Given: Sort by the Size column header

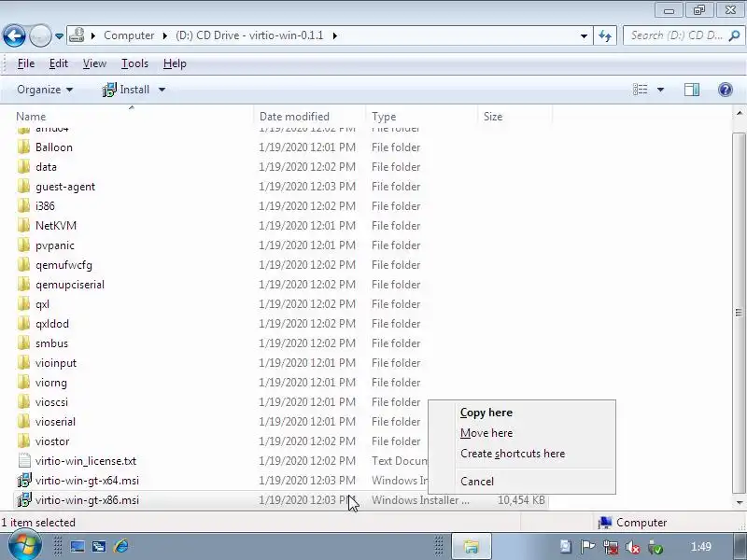Looking at the screenshot, I should click(x=493, y=117).
